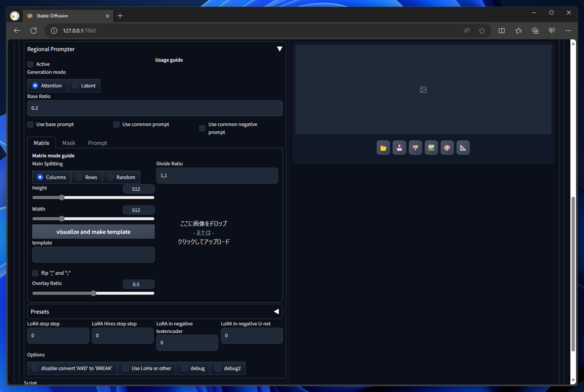This screenshot has width=584, height=392.
Task: Toggle the debug2 checkbox
Action: [x=218, y=368]
